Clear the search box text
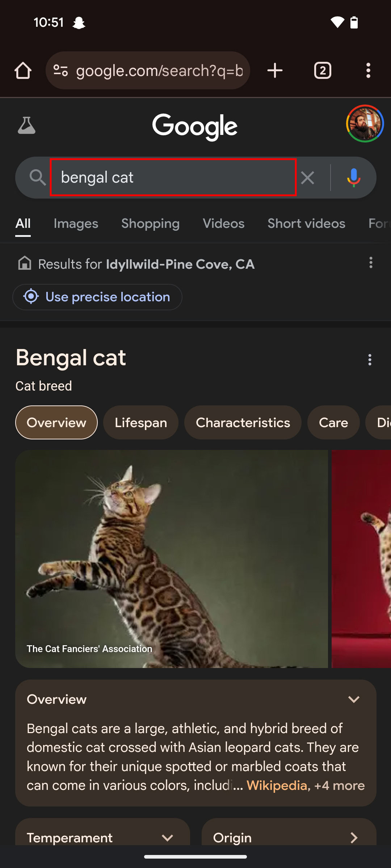The image size is (391, 868). point(308,178)
